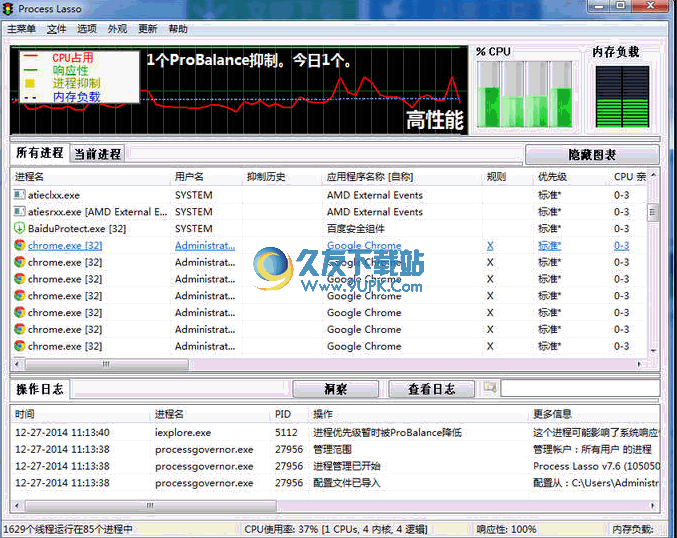Switch to the 所有进程 tab

coord(40,153)
